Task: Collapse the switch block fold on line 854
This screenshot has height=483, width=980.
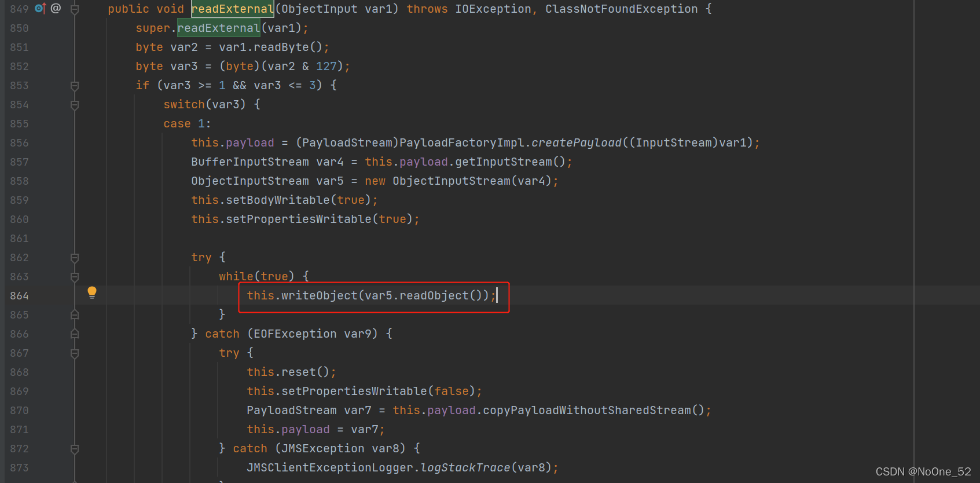Action: (75, 105)
